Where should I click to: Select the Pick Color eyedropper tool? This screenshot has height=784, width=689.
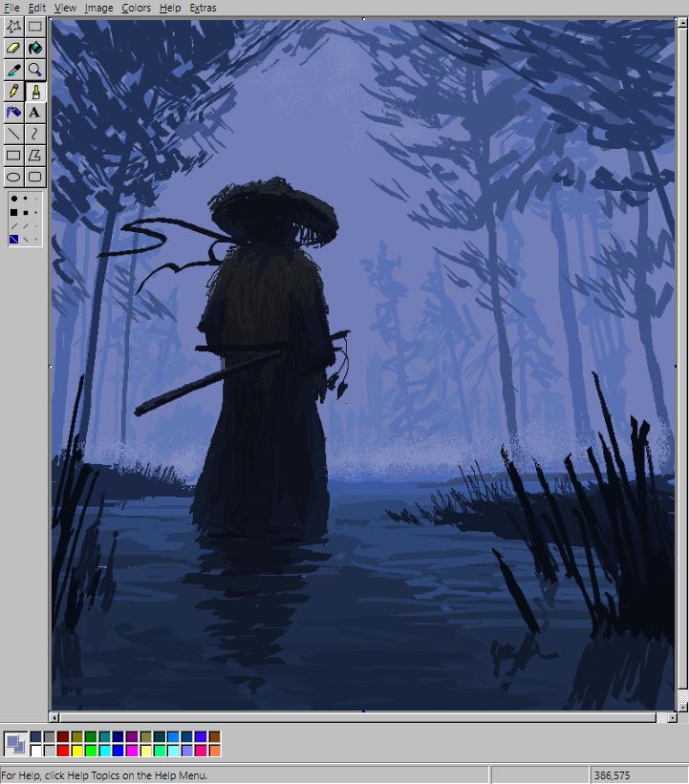click(x=13, y=70)
